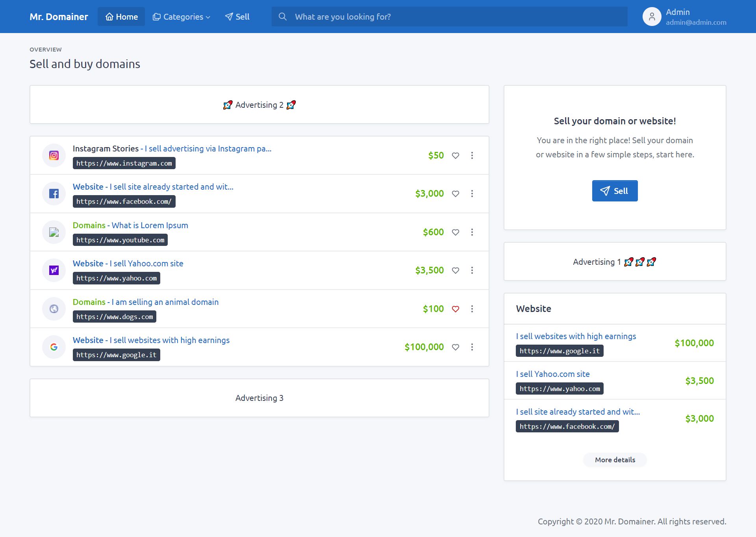Click the globe icon for dogs.com listing
756x537 pixels.
click(54, 309)
